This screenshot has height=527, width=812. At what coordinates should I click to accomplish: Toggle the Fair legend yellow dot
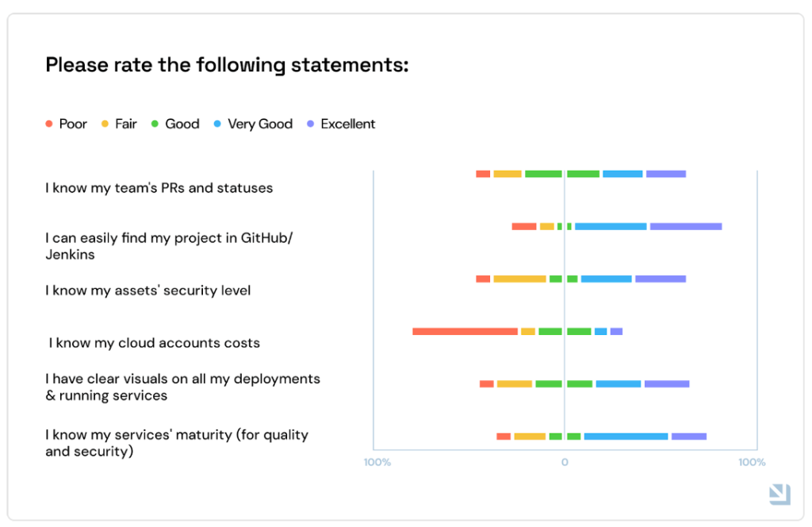[105, 124]
